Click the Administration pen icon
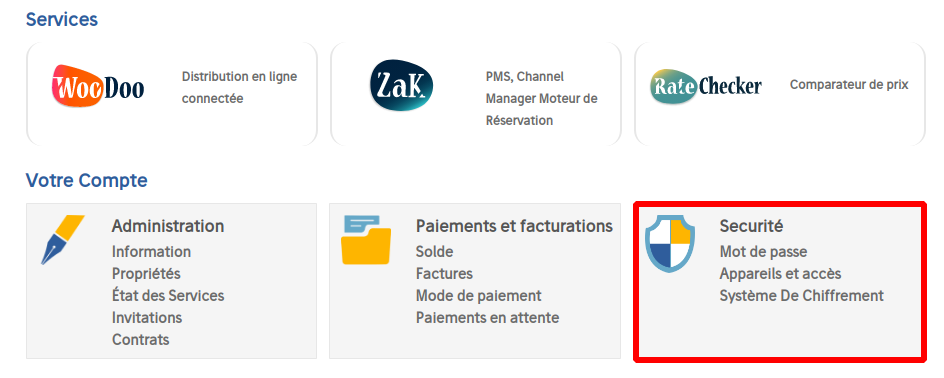 (63, 240)
